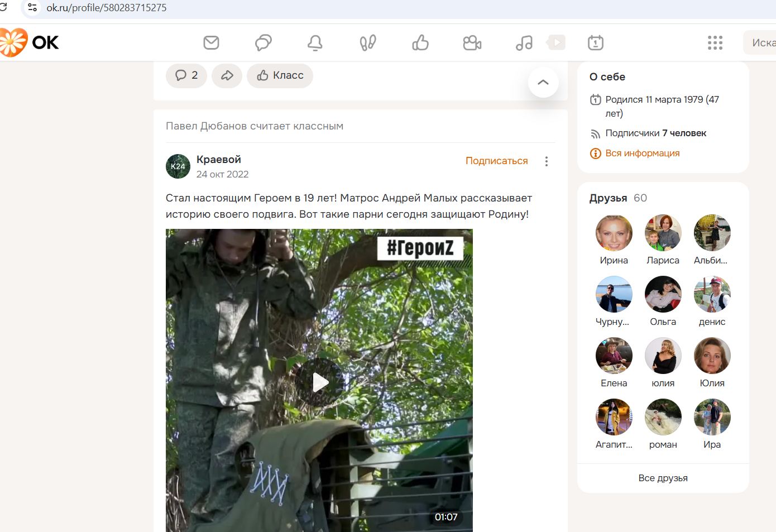This screenshot has width=776, height=532.
Task: Click the Класс like button
Action: tap(280, 75)
